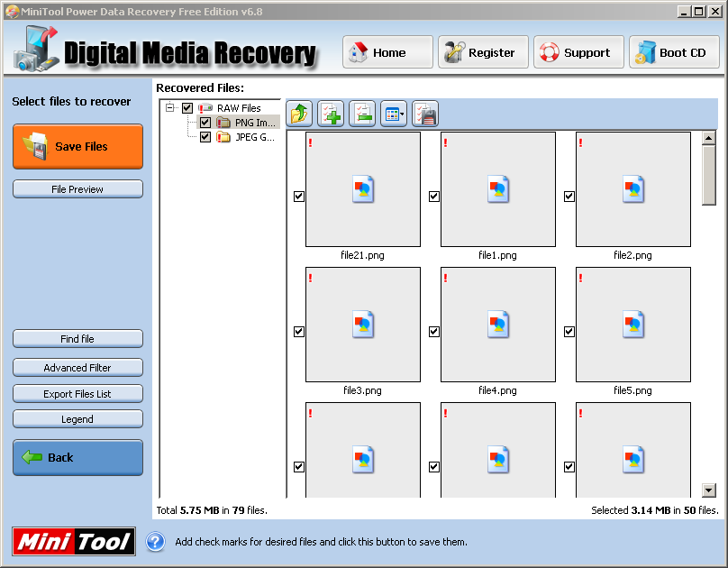Select the file2.png file name

coord(632,255)
